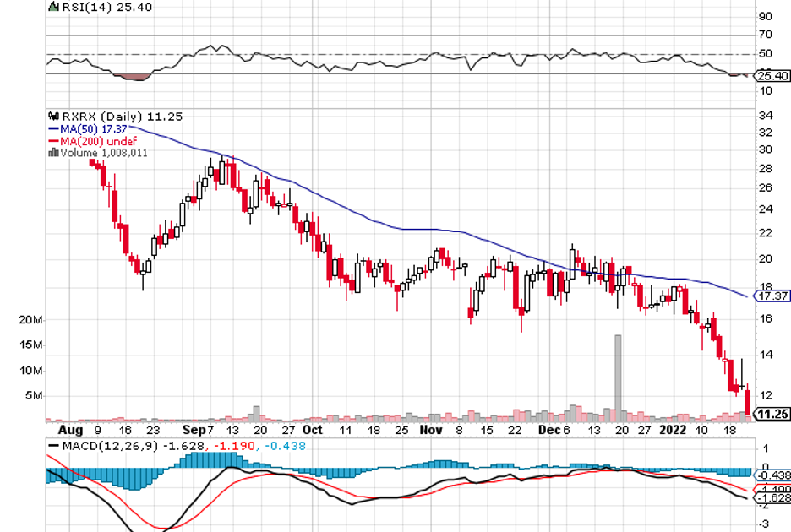Click the shaded oversold area on the RSI panel
The image size is (791, 532).
coord(134,77)
